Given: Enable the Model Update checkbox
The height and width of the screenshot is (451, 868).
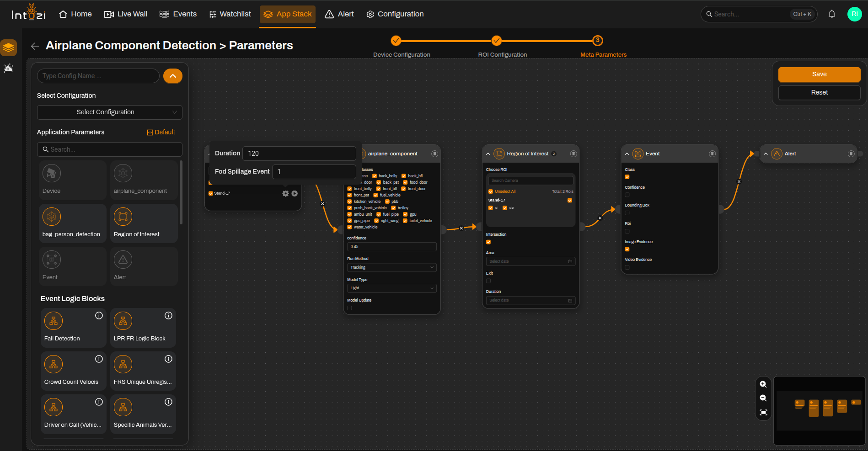Looking at the screenshot, I should (x=349, y=308).
